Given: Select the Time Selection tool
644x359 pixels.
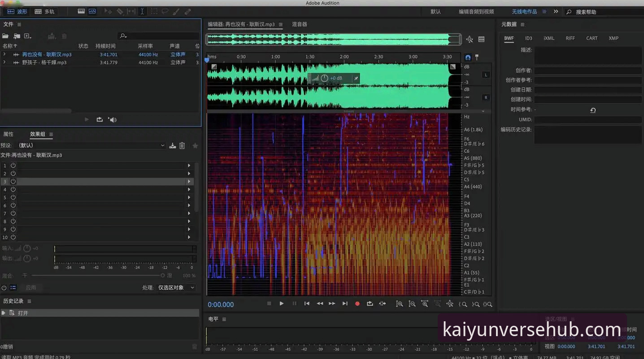Looking at the screenshot, I should pyautogui.click(x=142, y=12).
